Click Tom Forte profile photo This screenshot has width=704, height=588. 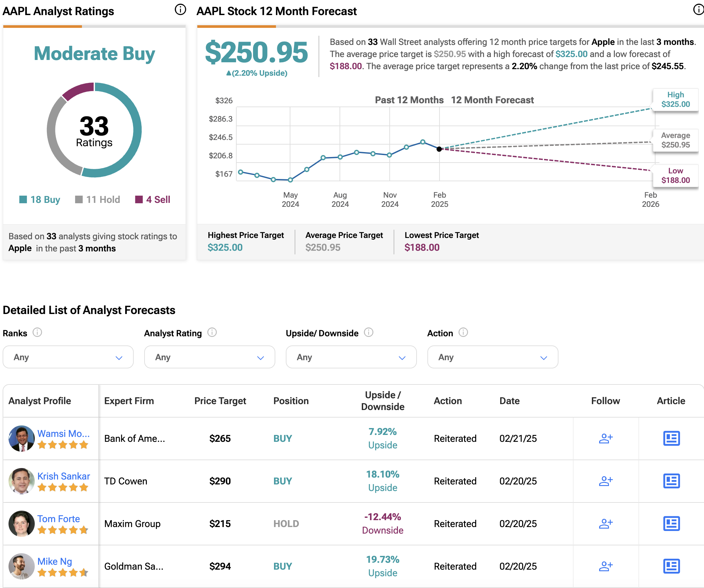(x=21, y=524)
